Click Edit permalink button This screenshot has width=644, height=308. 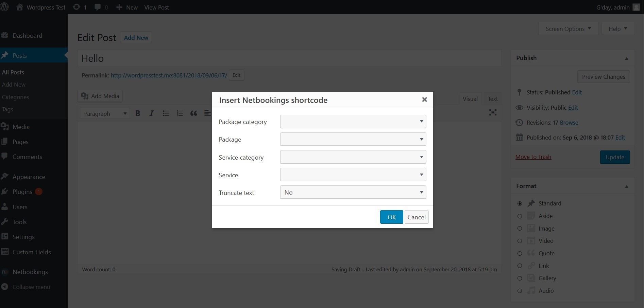pos(236,75)
